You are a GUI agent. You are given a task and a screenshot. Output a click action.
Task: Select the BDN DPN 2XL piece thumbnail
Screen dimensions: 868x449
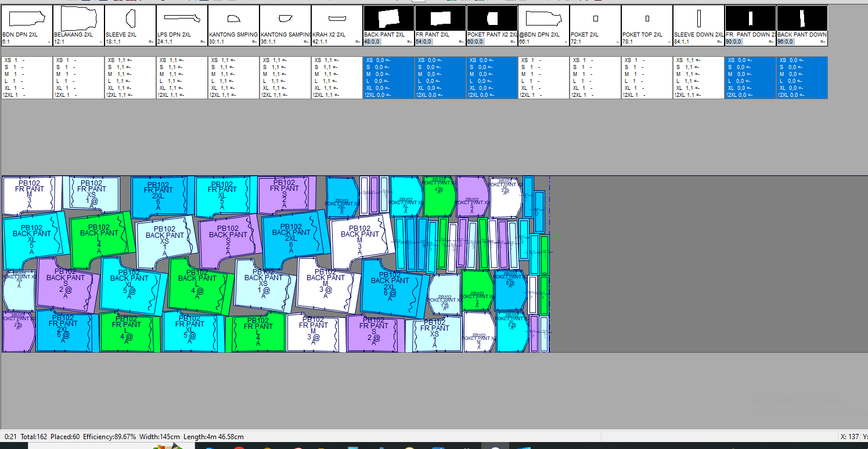(x=27, y=20)
